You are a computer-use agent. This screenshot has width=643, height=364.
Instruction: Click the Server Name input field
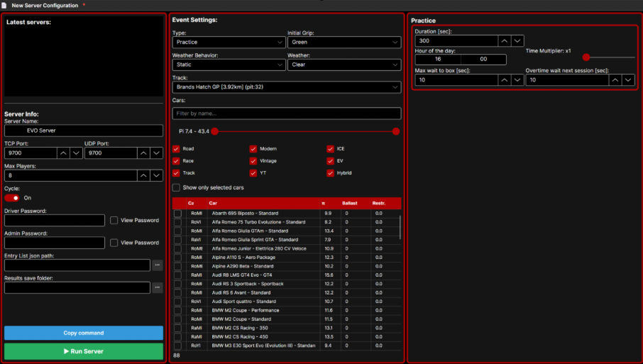[84, 131]
